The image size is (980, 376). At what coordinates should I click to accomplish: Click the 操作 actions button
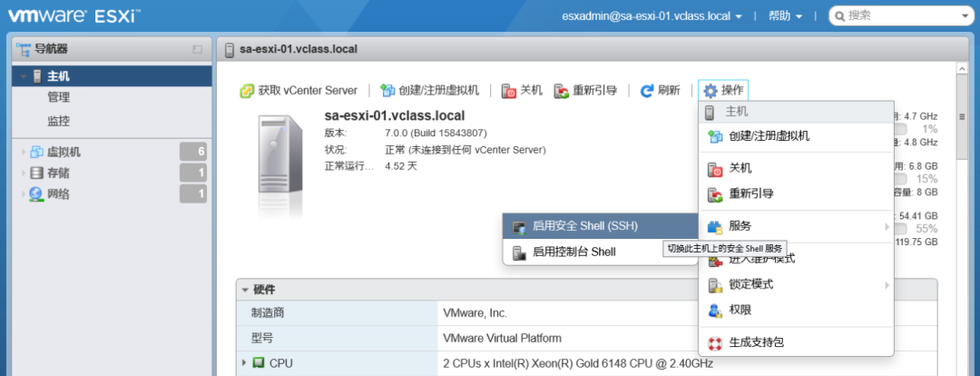[723, 91]
